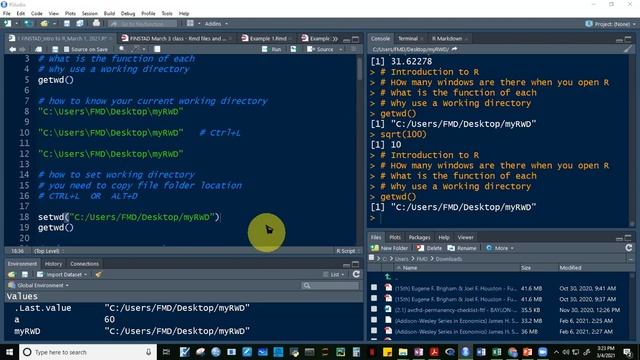Check the box for the 2:25 AM Addison-Wesley file
The image size is (640, 360).
click(x=374, y=320)
